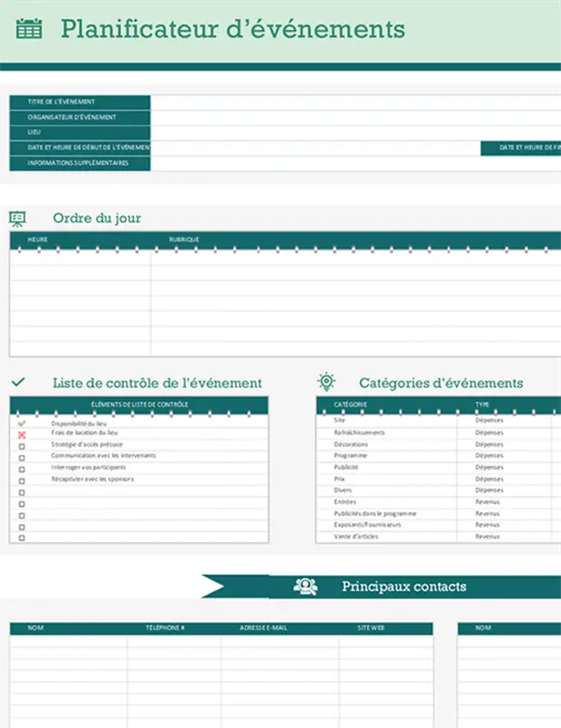Image resolution: width=561 pixels, height=728 pixels.
Task: Click the TYPE column header
Action: 482,404
